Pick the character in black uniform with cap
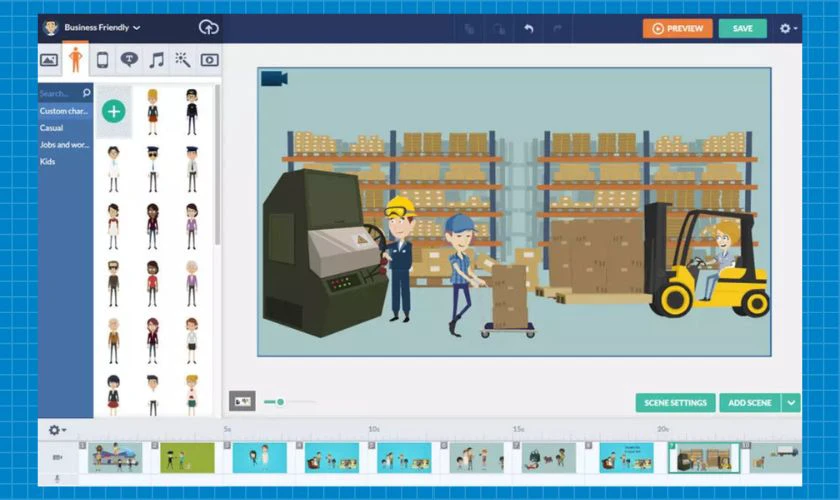This screenshot has width=840, height=500. [192, 112]
